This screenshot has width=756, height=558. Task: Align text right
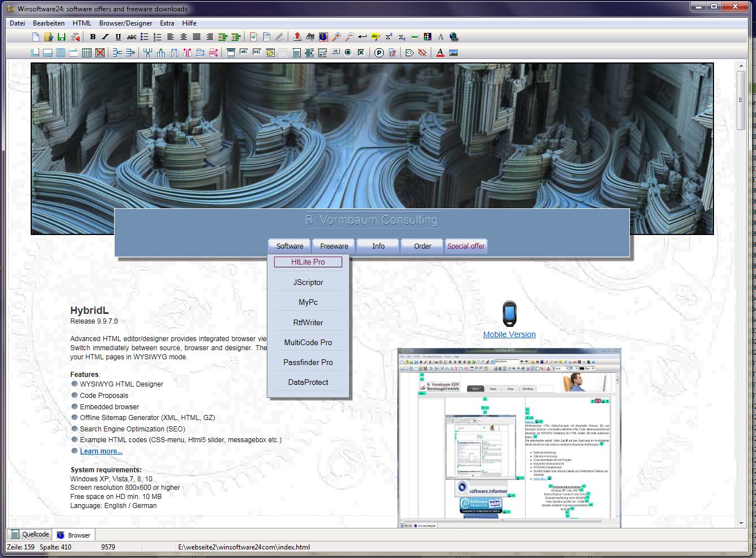click(x=209, y=37)
